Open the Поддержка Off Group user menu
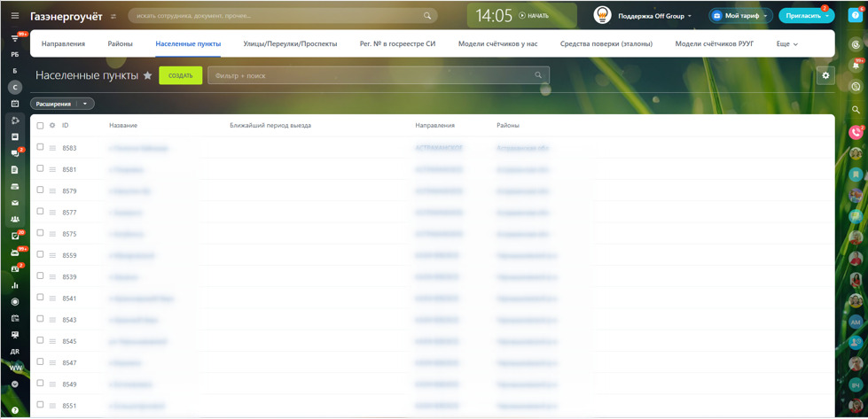The image size is (868, 419). [655, 16]
